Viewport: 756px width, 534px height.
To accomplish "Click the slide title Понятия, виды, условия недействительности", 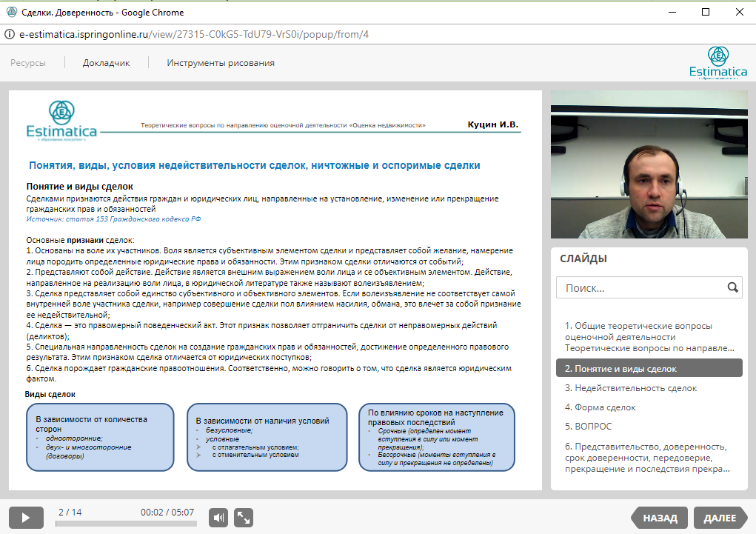I will point(255,165).
